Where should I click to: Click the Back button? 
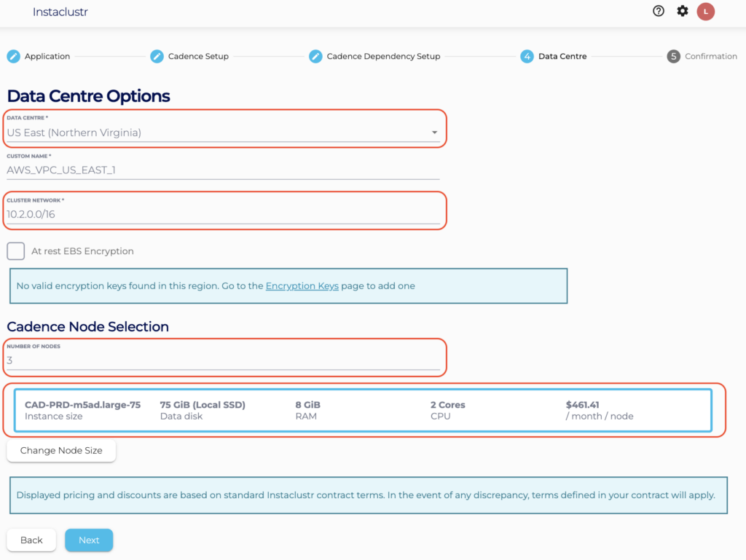point(31,540)
